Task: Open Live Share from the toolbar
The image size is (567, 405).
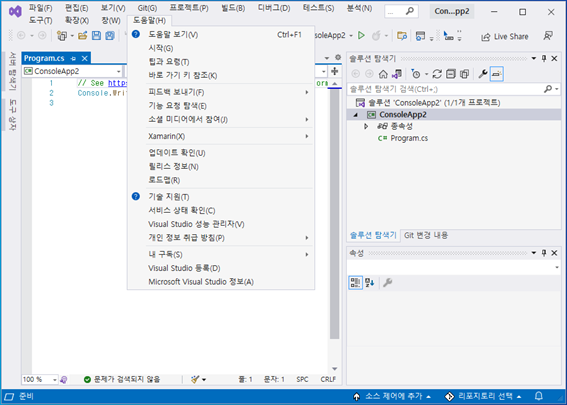Action: 504,37
